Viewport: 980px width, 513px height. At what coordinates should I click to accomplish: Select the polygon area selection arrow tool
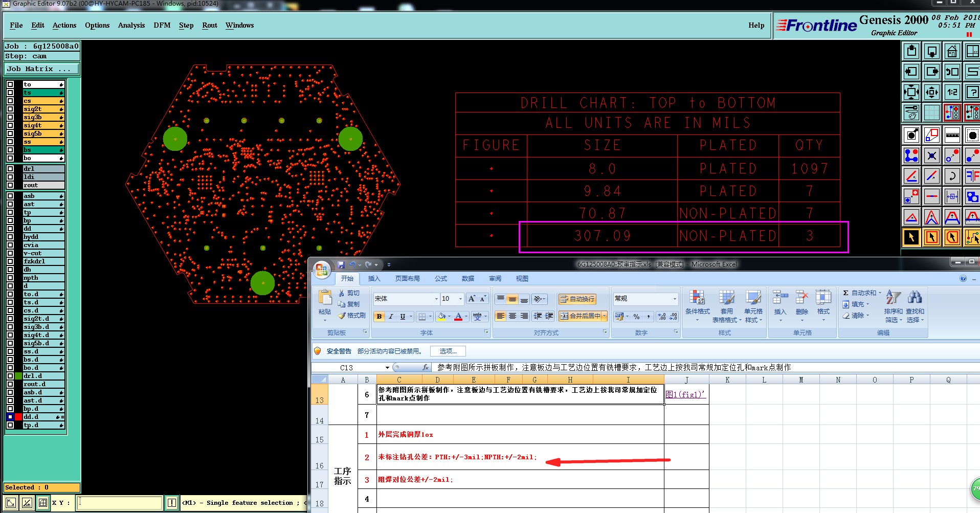pos(952,237)
